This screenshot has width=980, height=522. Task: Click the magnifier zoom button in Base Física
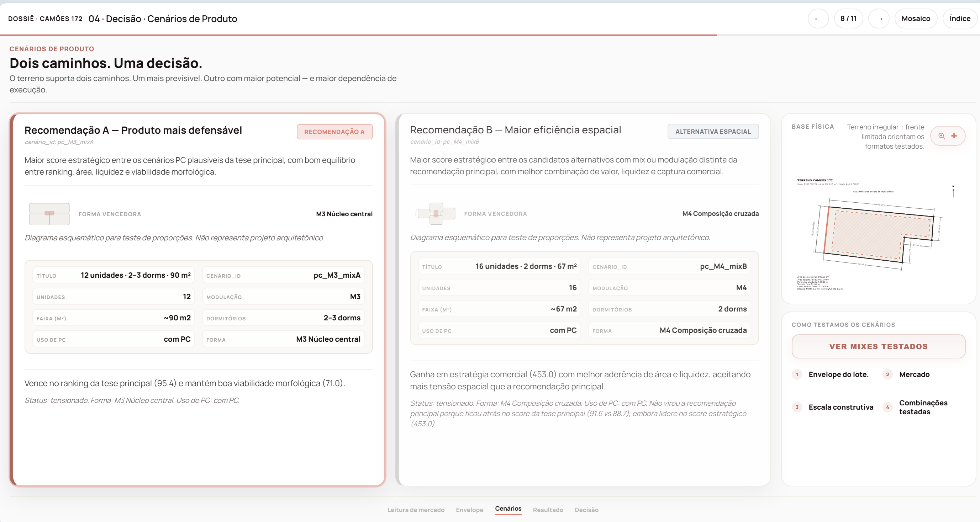pyautogui.click(x=942, y=136)
